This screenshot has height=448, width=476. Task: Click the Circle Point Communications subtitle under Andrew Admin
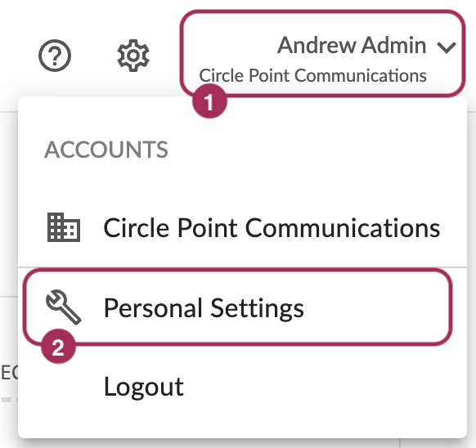point(312,75)
